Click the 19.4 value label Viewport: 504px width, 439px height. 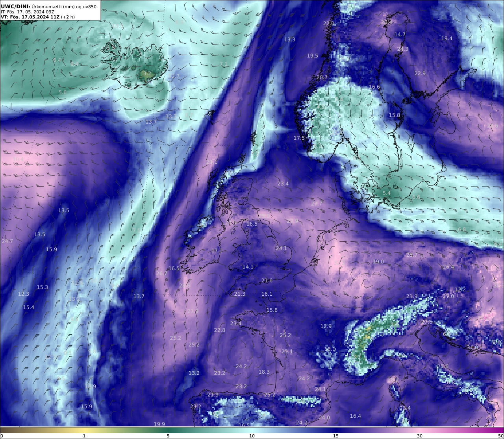click(x=447, y=38)
